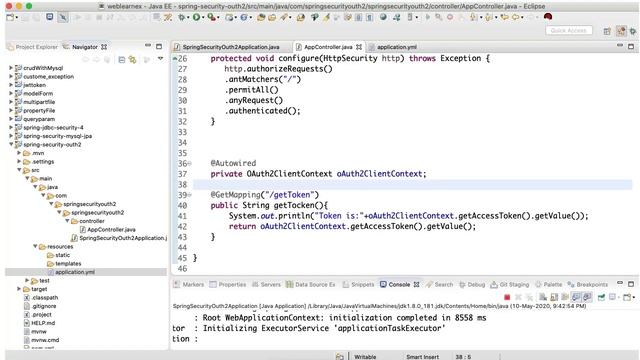Click the highlighted Skip Breakpoints toolbar icon
Image resolution: width=640 pixels, height=360 pixels.
[63, 17]
